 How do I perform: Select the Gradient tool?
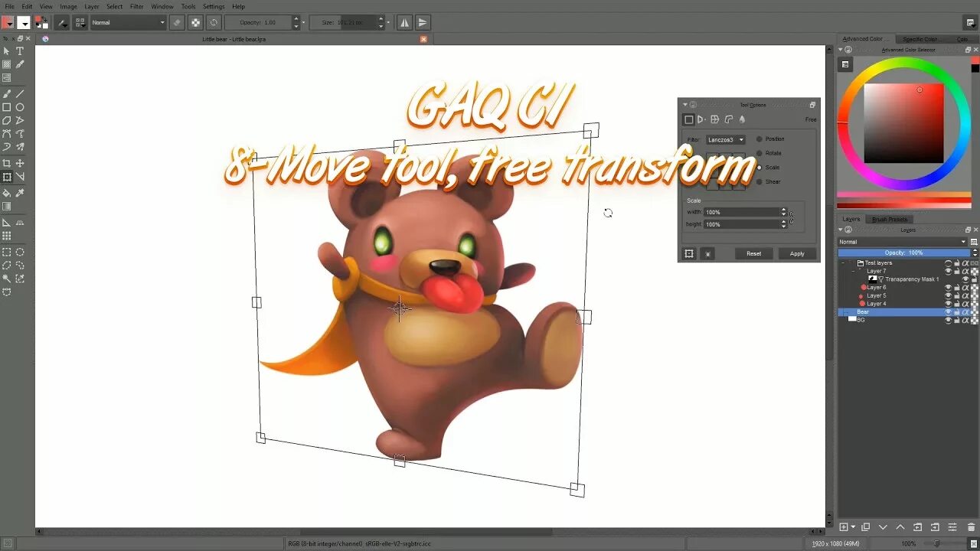click(7, 206)
